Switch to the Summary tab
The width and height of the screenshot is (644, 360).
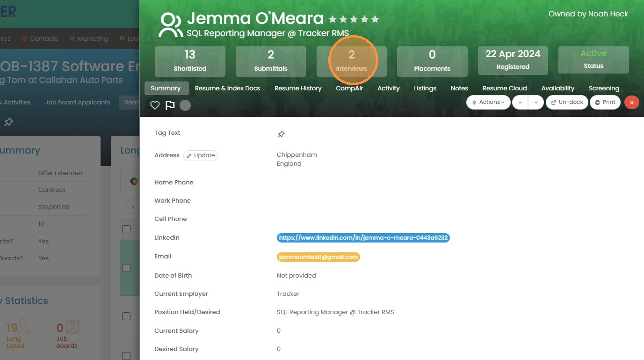click(166, 88)
